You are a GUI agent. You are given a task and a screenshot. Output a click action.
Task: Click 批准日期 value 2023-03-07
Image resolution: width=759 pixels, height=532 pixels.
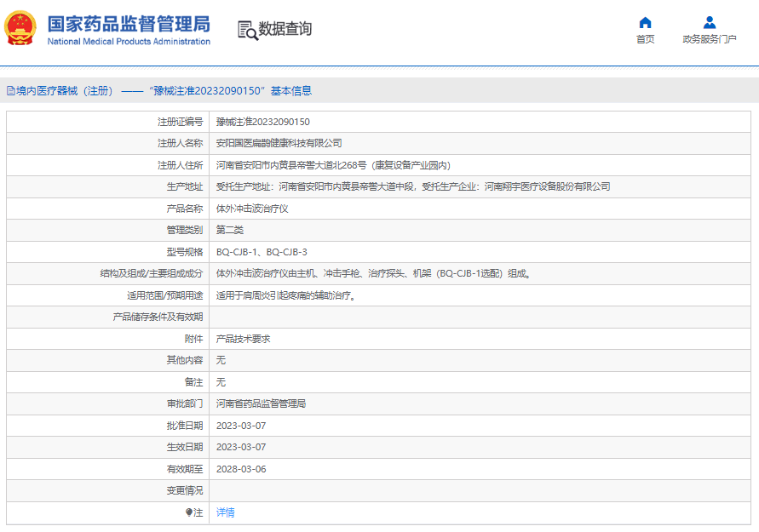click(x=241, y=426)
